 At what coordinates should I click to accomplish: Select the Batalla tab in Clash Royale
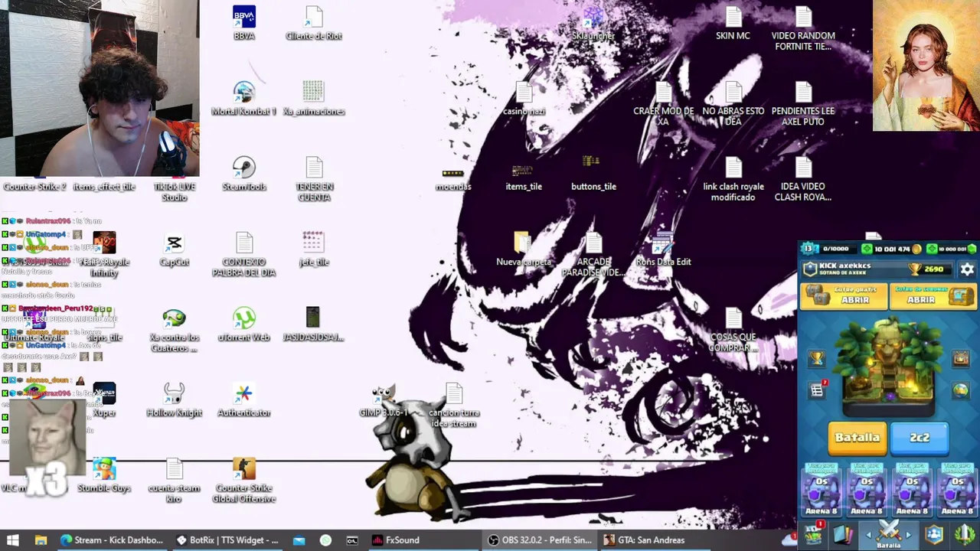888,534
